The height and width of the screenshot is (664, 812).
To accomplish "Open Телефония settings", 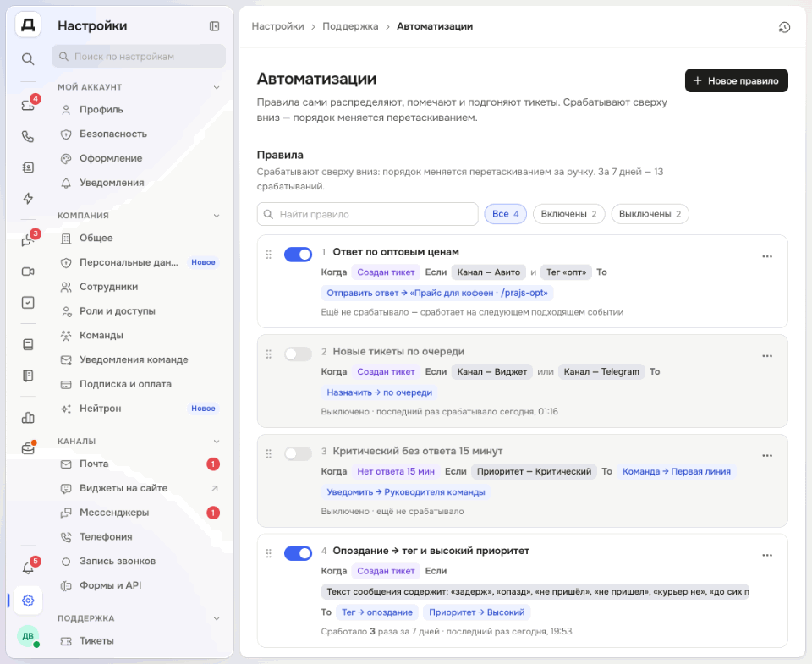I will coord(139,537).
